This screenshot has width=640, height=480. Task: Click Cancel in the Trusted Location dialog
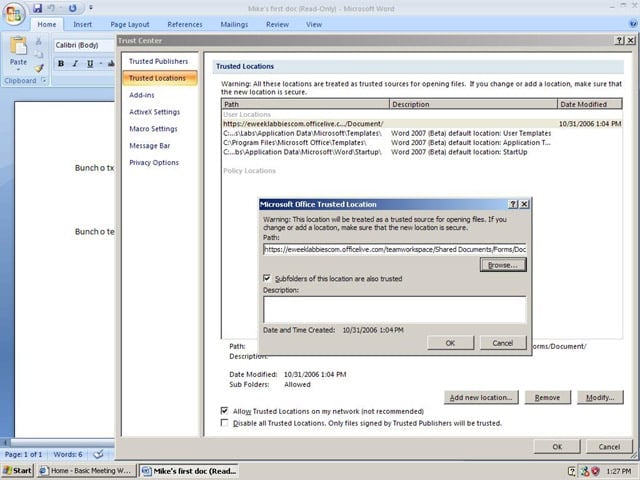point(503,343)
